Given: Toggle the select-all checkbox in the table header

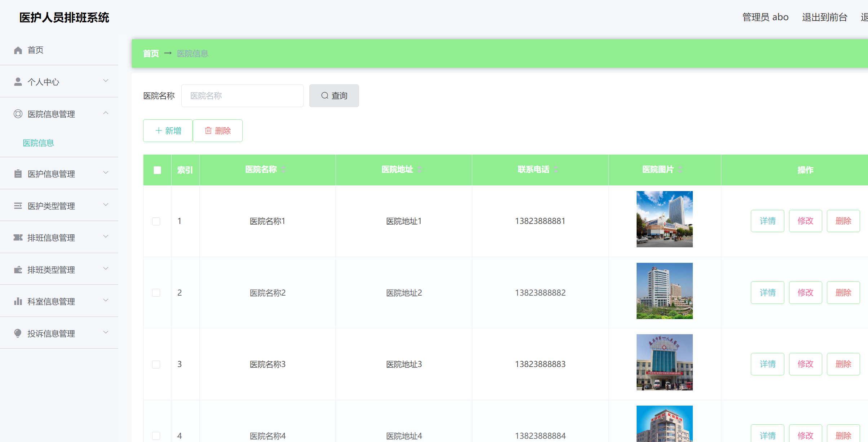Looking at the screenshot, I should [x=157, y=170].
